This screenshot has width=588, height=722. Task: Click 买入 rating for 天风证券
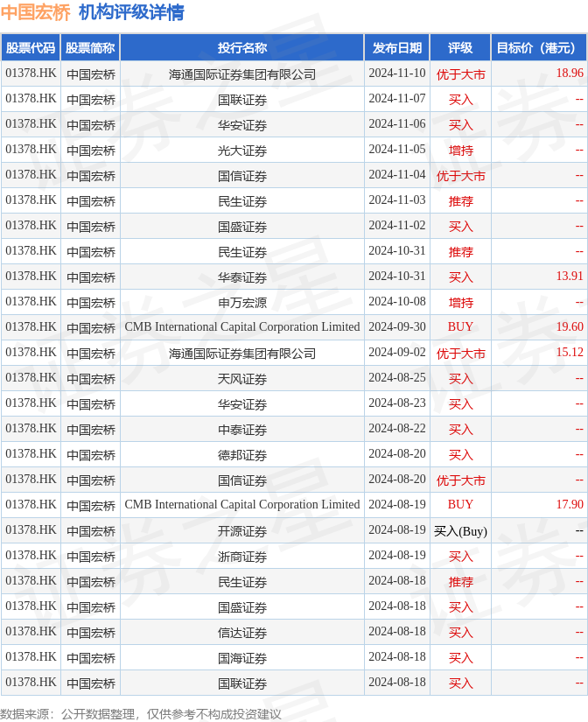[x=460, y=379]
